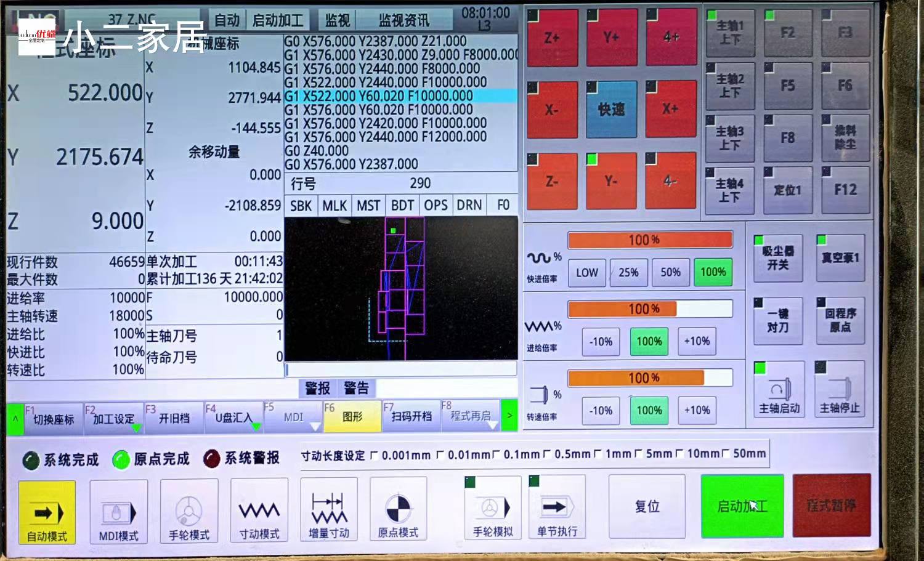Screen dimensions: 924x561
Task: Click the 复位 reset button
Action: tap(647, 507)
